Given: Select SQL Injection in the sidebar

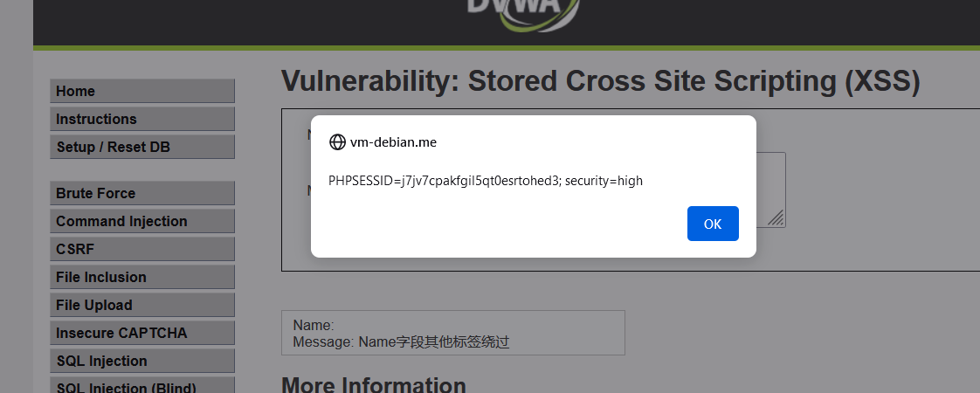Looking at the screenshot, I should [x=142, y=361].
